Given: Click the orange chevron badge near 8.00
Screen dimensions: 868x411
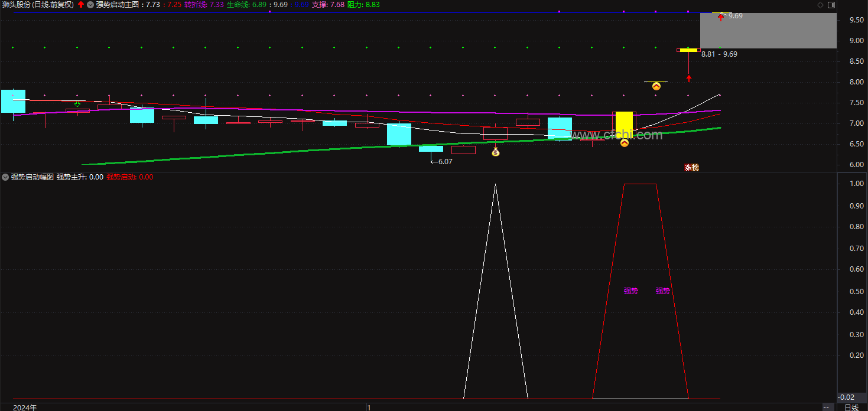Looking at the screenshot, I should pyautogui.click(x=656, y=86).
